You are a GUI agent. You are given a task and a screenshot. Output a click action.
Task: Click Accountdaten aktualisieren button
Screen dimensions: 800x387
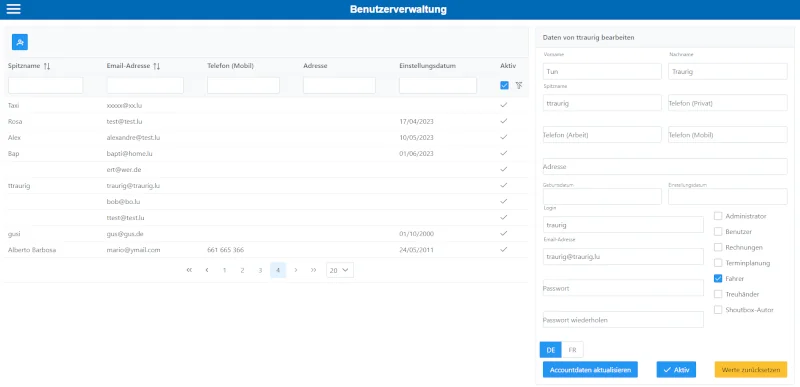pos(590,370)
